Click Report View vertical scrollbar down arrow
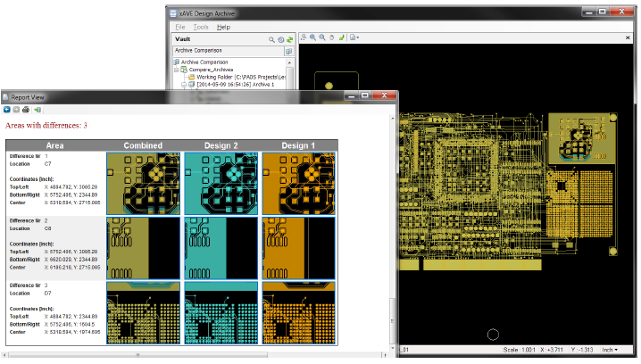Screen dimensions: 641x364 (x=393, y=349)
